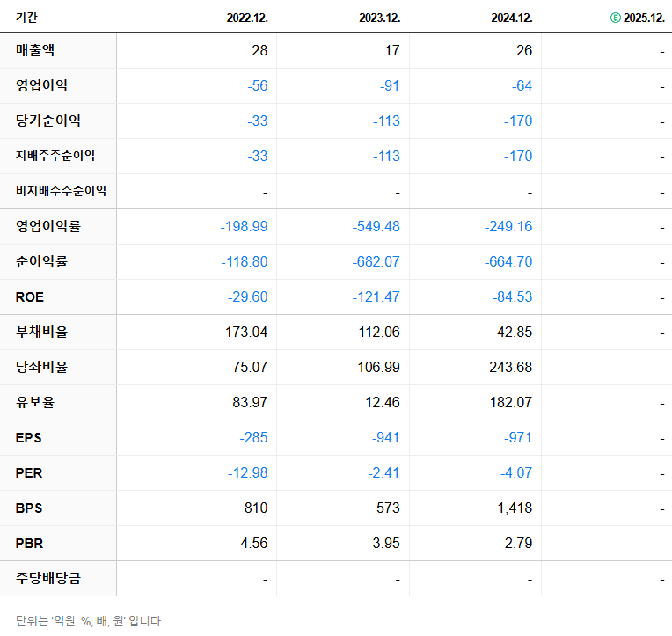Select the 2022.12. column header
The image size is (672, 636).
pyautogui.click(x=247, y=18)
